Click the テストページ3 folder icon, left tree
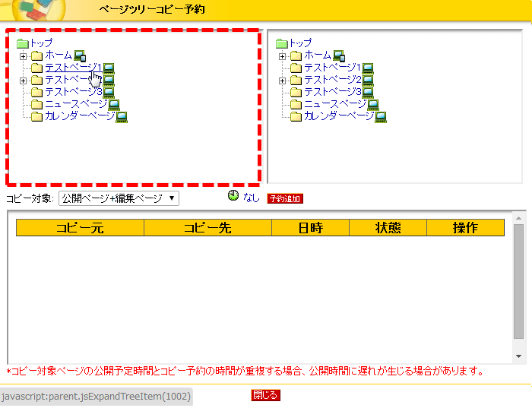The width and height of the screenshot is (532, 408). point(37,93)
